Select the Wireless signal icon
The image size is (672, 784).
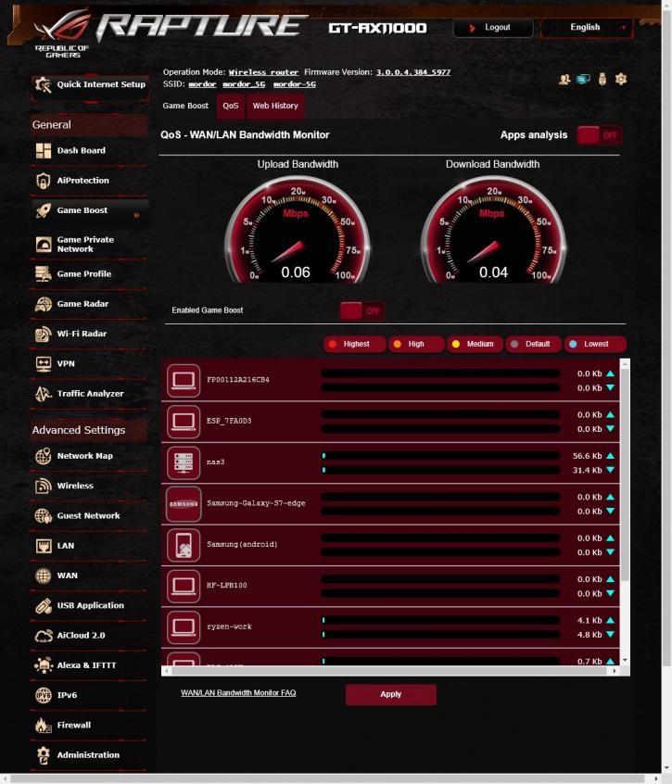coord(44,486)
